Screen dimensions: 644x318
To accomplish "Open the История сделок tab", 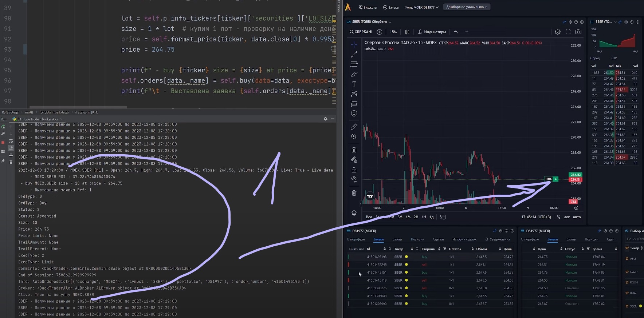I will coord(464,239).
